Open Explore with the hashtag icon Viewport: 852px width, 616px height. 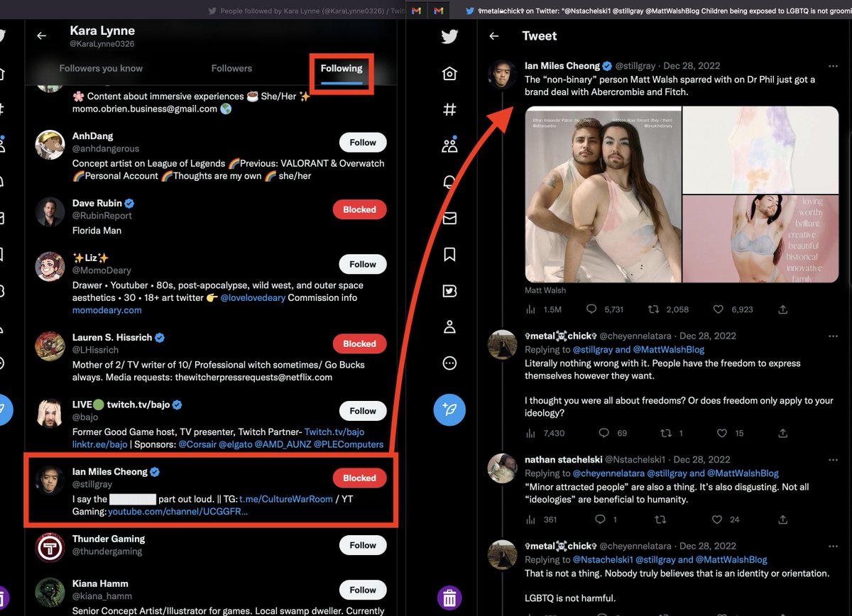point(449,109)
